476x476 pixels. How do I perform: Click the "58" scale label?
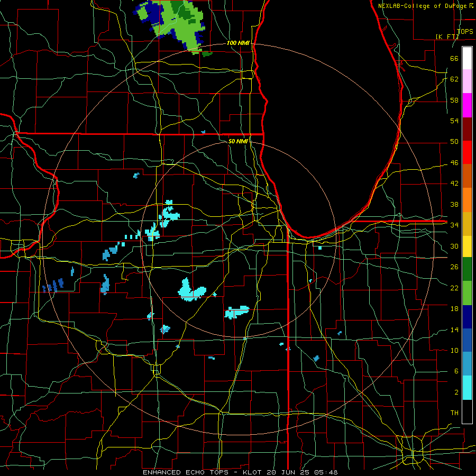click(x=454, y=100)
